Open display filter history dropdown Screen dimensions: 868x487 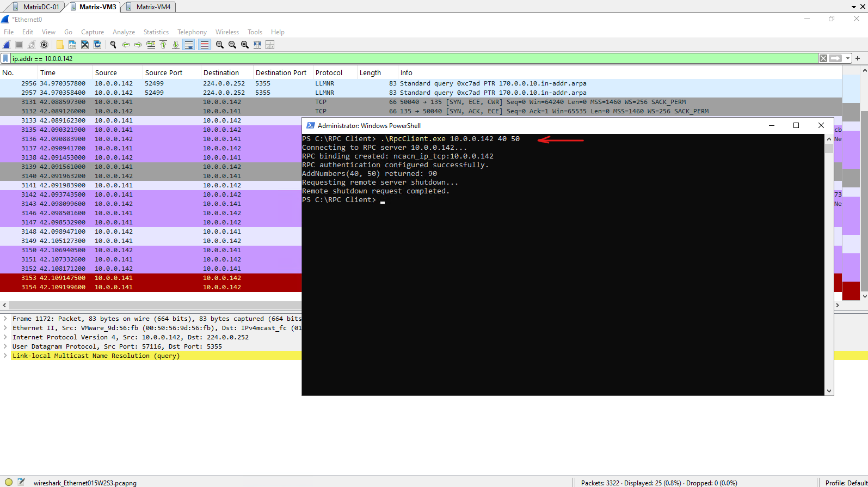tap(848, 58)
